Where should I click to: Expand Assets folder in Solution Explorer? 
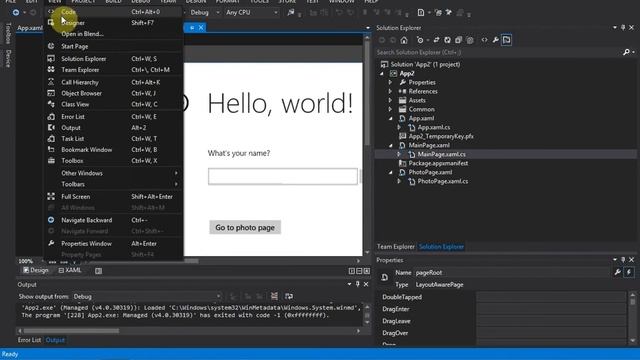pyautogui.click(x=390, y=100)
